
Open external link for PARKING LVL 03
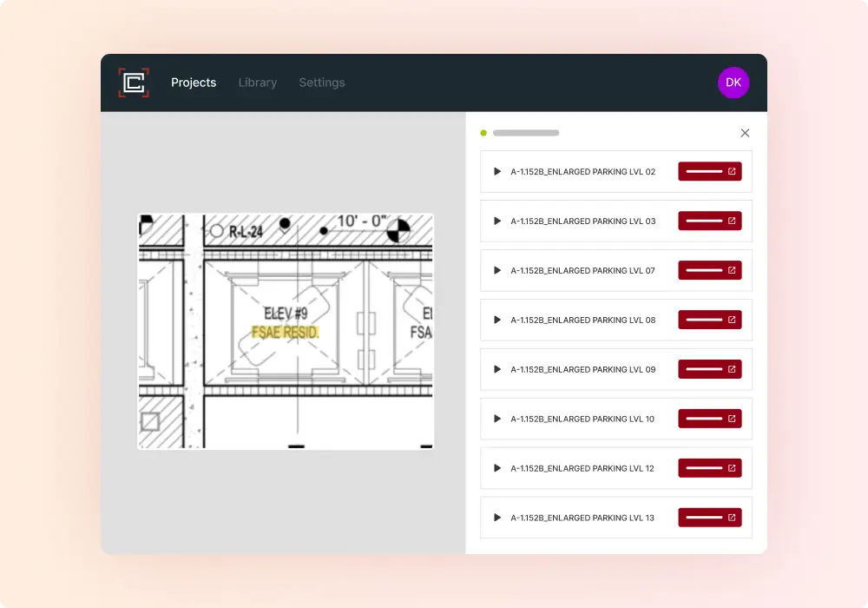coord(709,221)
